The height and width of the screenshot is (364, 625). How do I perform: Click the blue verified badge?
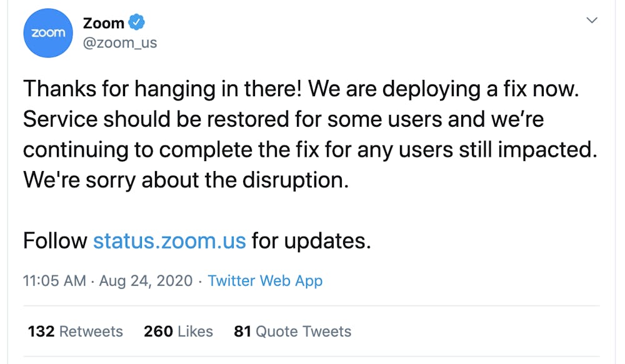[x=137, y=23]
